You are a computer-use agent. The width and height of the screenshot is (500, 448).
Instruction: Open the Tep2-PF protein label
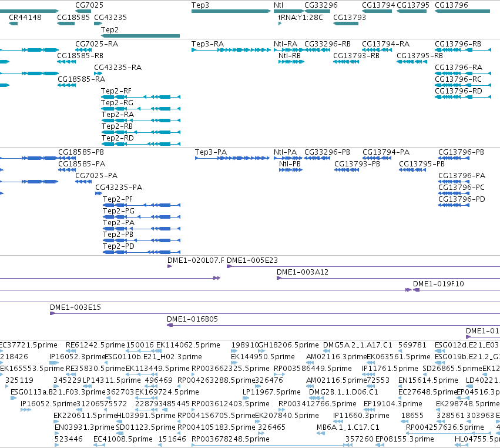(118, 199)
